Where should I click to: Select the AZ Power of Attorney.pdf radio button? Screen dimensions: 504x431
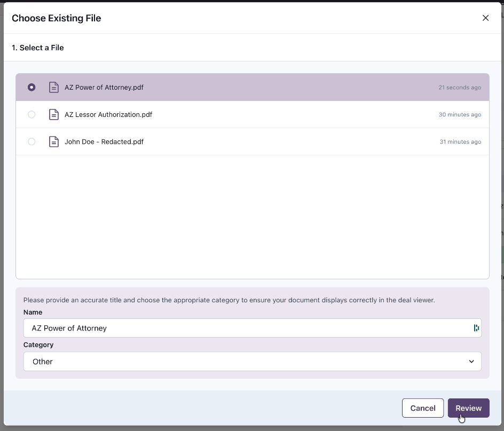pos(31,87)
